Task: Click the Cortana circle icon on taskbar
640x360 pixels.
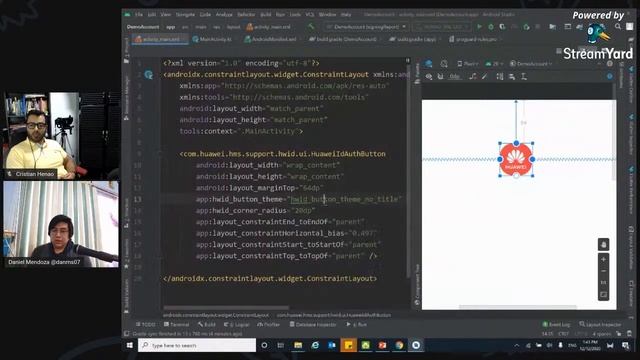Action: tap(264, 345)
